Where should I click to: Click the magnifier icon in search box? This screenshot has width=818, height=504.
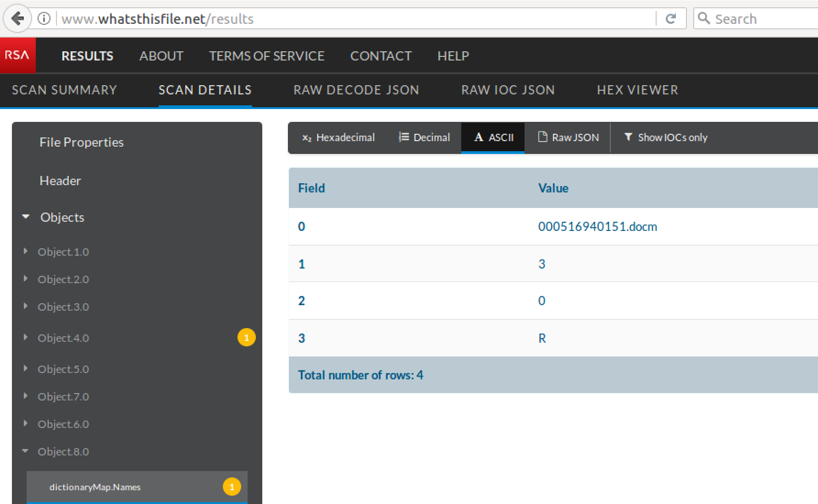[703, 19]
